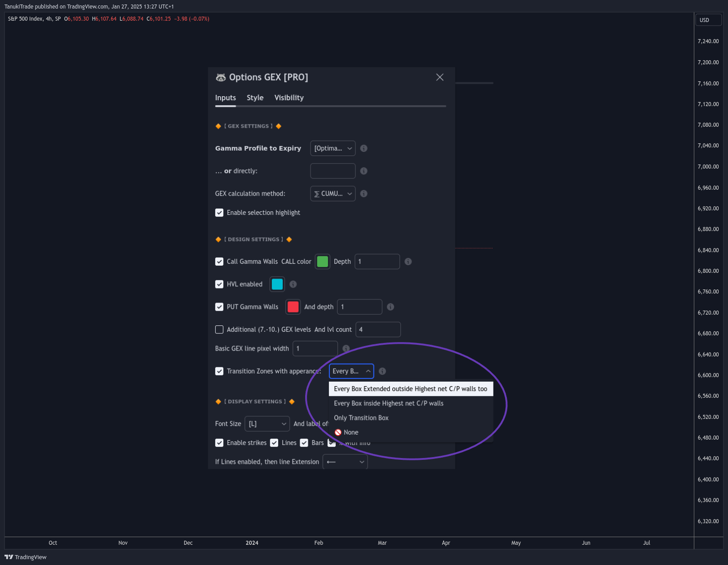Image resolution: width=728 pixels, height=565 pixels.
Task: Open the Font Size dropdown
Action: coord(267,424)
